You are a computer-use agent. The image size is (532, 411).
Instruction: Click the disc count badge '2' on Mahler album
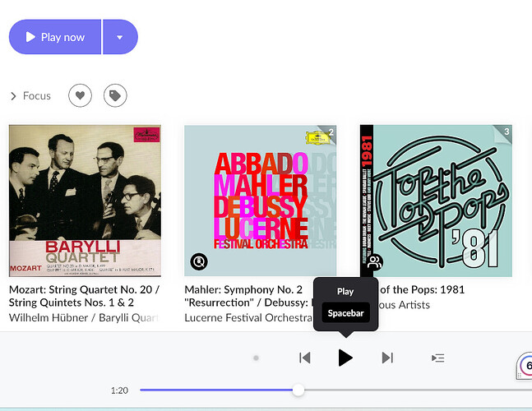331,132
